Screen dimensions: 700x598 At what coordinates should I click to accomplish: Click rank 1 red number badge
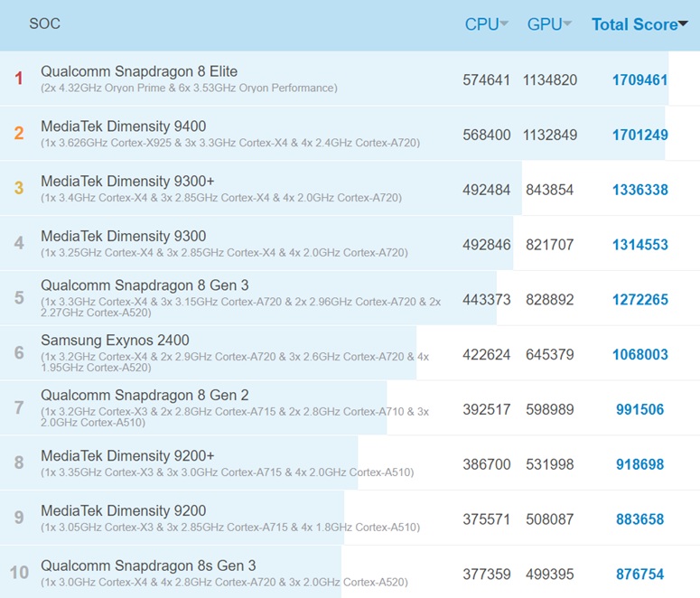[18, 79]
